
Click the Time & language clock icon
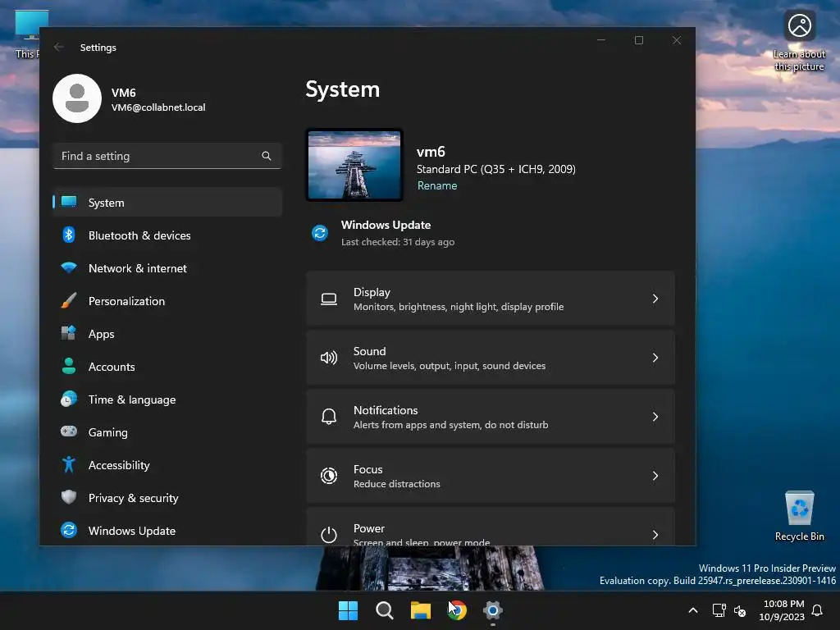(69, 399)
